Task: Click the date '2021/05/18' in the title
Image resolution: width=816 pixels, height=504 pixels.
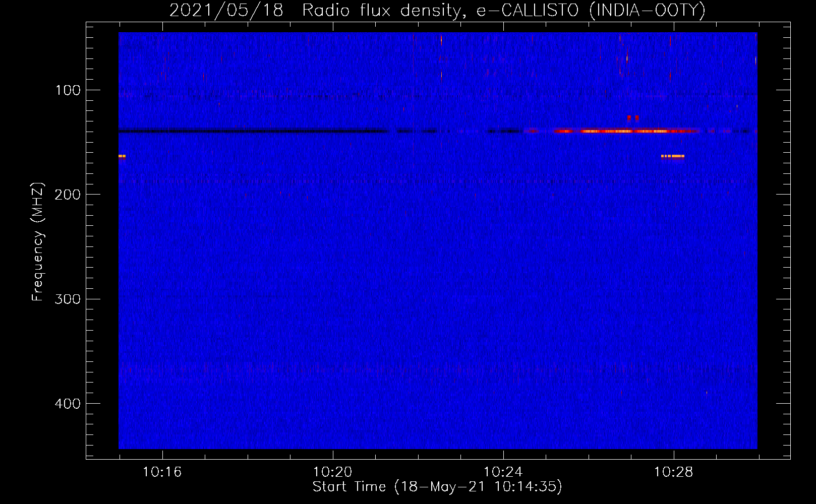Action: pyautogui.click(x=226, y=10)
